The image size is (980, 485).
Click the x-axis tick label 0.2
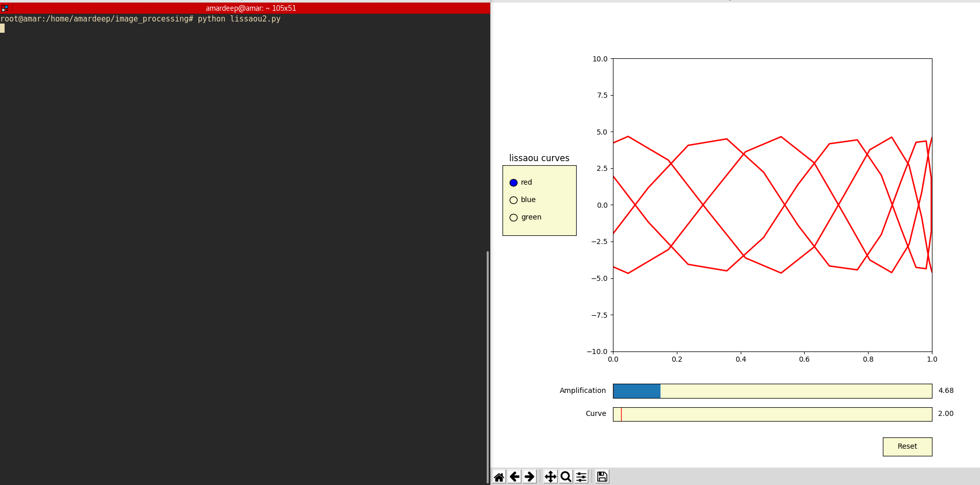[677, 359]
